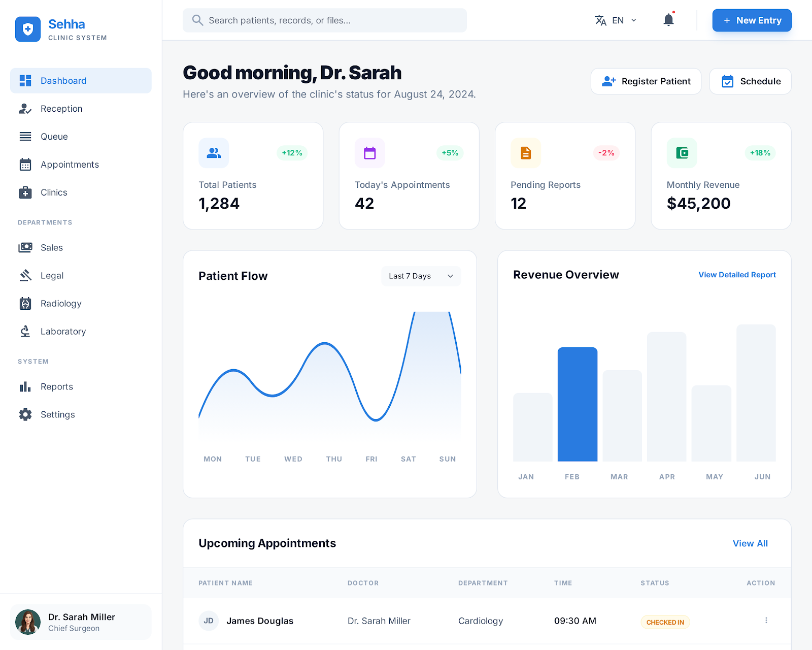Screen dimensions: 812x650
Task: Go to Reception in the sidebar
Action: pyautogui.click(x=61, y=109)
